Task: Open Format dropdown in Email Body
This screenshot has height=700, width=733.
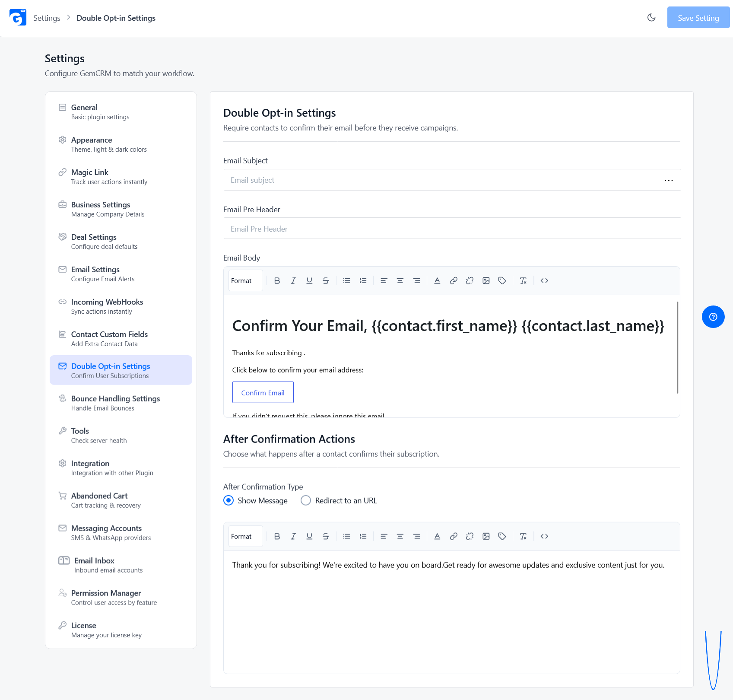Action: point(245,281)
